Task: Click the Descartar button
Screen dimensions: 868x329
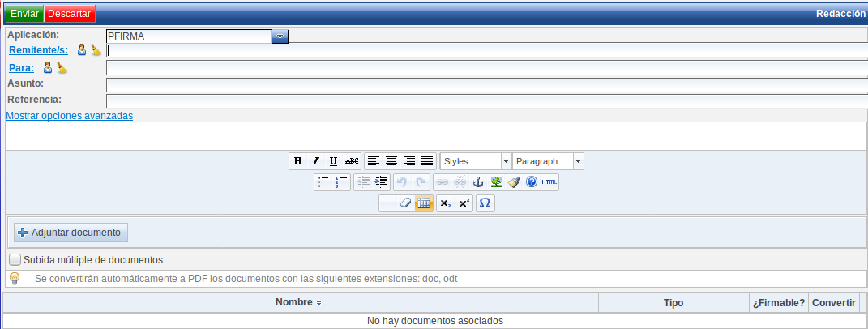Action: 70,13
